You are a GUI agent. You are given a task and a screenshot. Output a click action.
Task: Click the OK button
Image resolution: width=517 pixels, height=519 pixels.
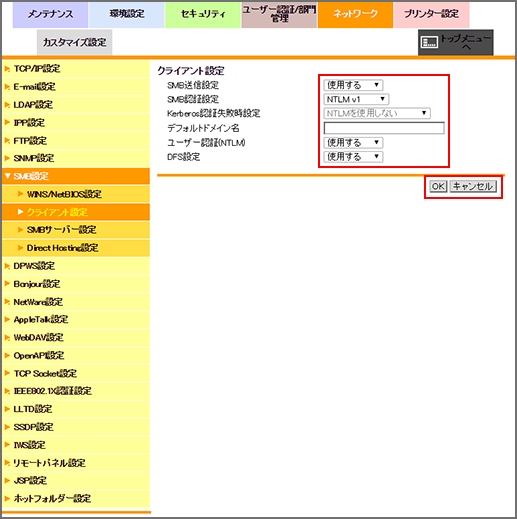438,186
